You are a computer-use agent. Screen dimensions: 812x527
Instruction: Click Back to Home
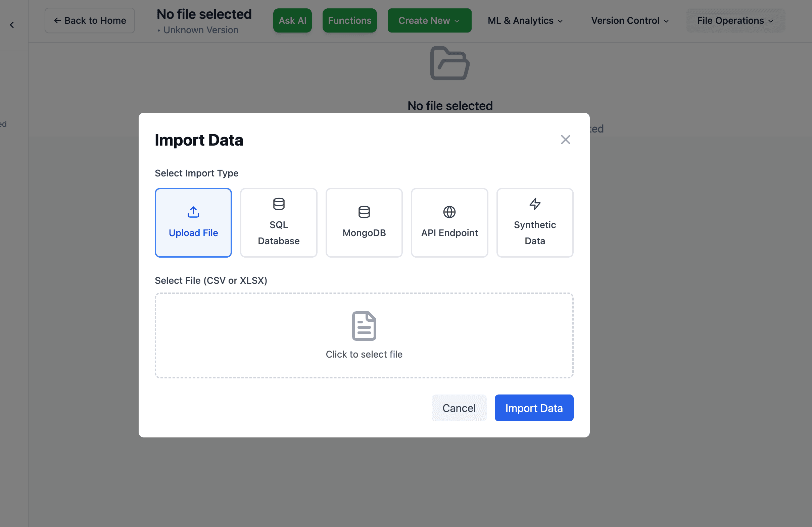tap(90, 20)
